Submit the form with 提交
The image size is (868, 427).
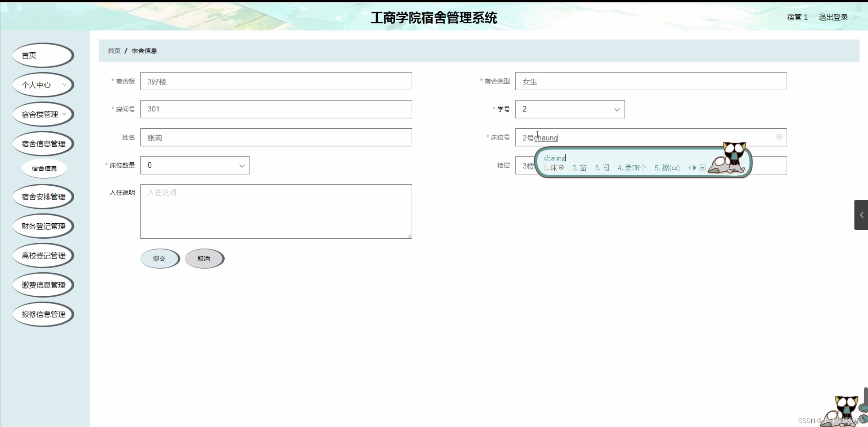(159, 259)
